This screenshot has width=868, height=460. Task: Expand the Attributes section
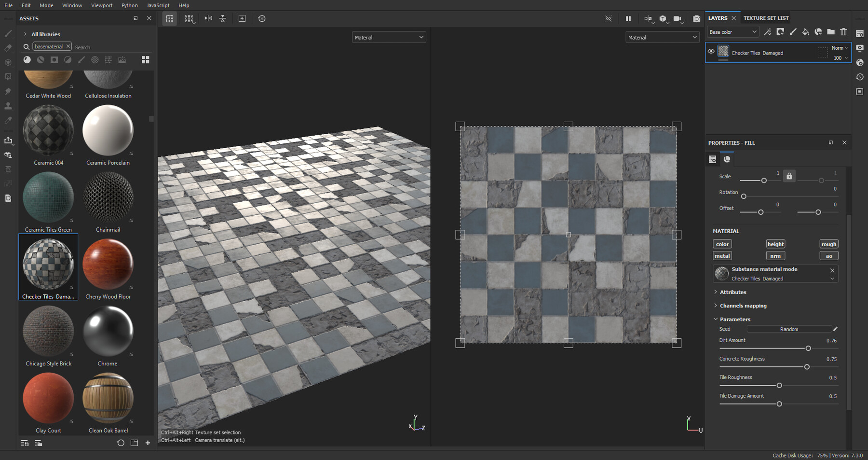click(732, 292)
